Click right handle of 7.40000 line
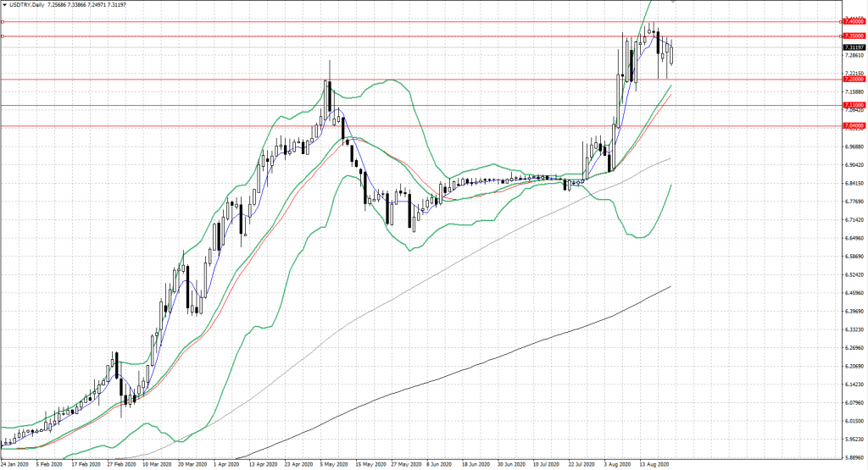Image resolution: width=868 pixels, height=470 pixels. tap(840, 21)
